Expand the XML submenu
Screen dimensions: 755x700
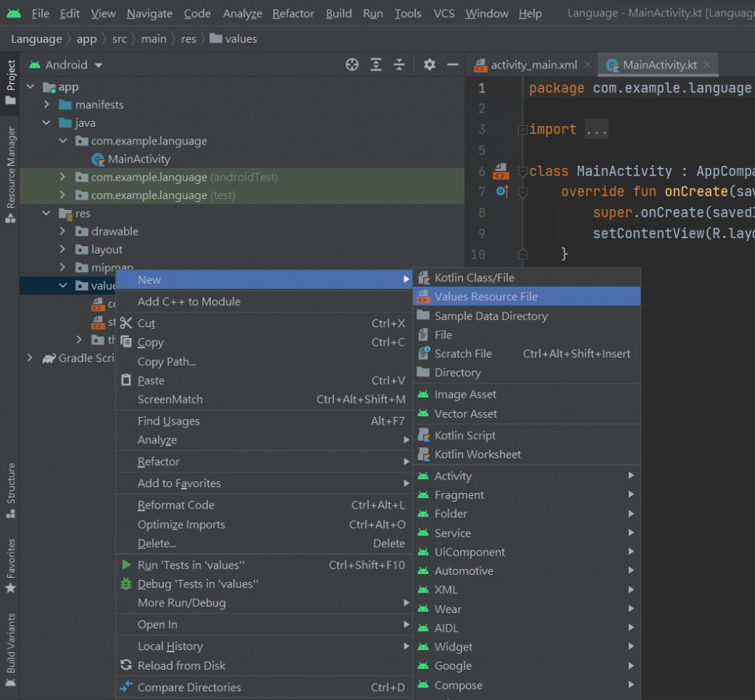(x=526, y=589)
